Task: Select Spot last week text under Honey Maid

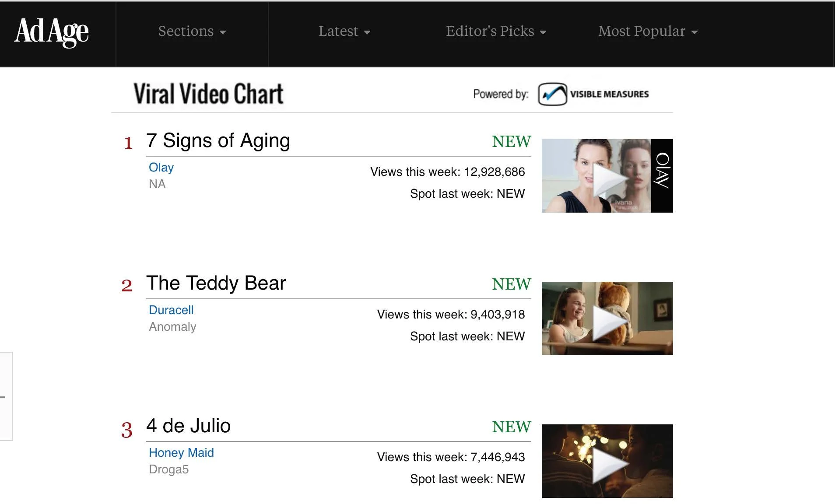Action: [467, 479]
